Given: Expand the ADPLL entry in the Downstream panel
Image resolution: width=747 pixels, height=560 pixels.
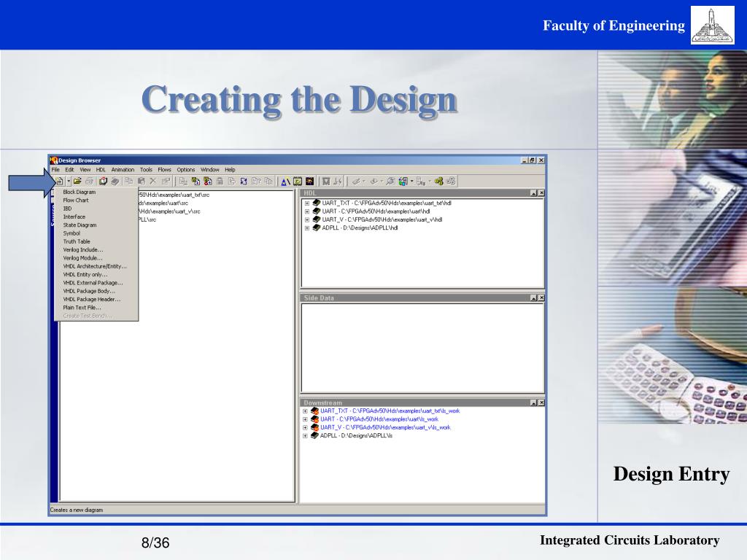Looking at the screenshot, I should [305, 435].
